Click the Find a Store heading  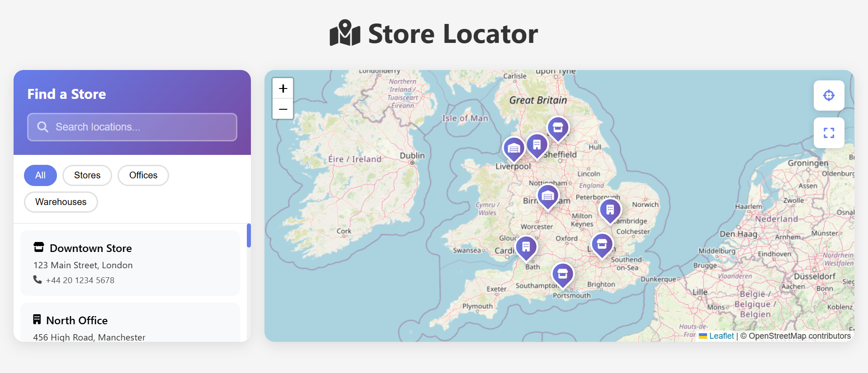[66, 94]
